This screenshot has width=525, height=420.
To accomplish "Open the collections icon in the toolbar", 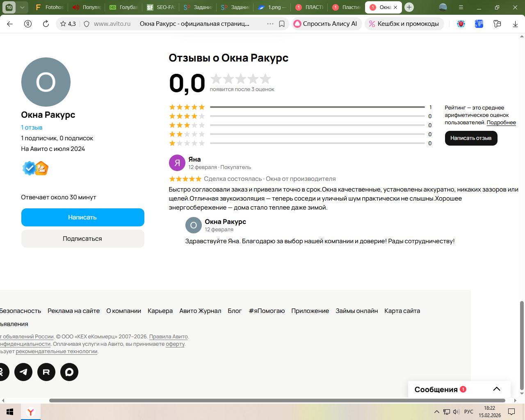I will (x=497, y=24).
